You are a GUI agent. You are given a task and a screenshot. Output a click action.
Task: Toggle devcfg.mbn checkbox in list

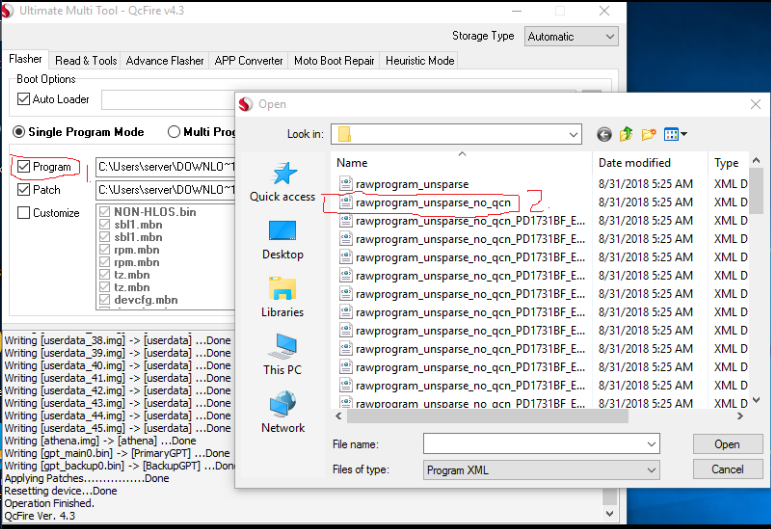104,300
